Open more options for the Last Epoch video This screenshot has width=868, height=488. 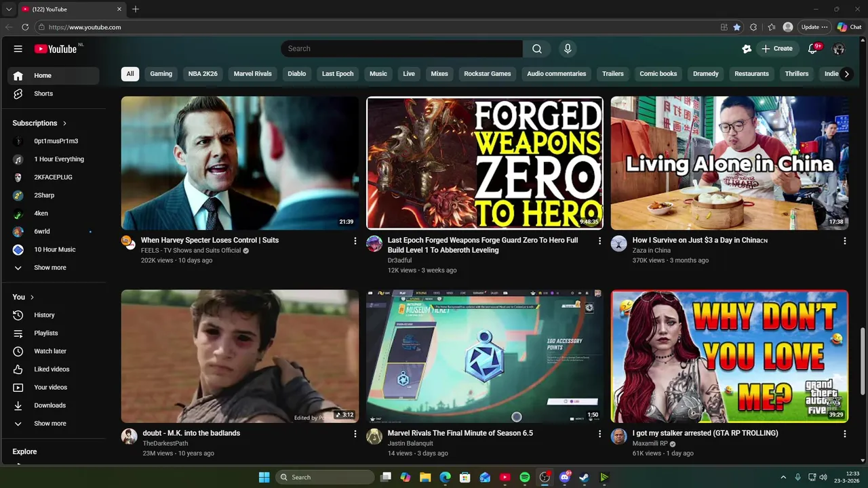tap(599, 241)
